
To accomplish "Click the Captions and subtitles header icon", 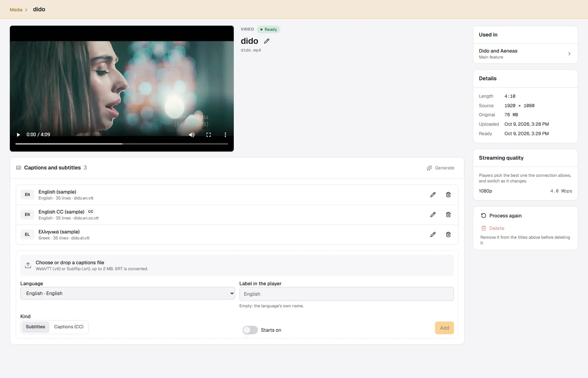I will click(x=19, y=168).
